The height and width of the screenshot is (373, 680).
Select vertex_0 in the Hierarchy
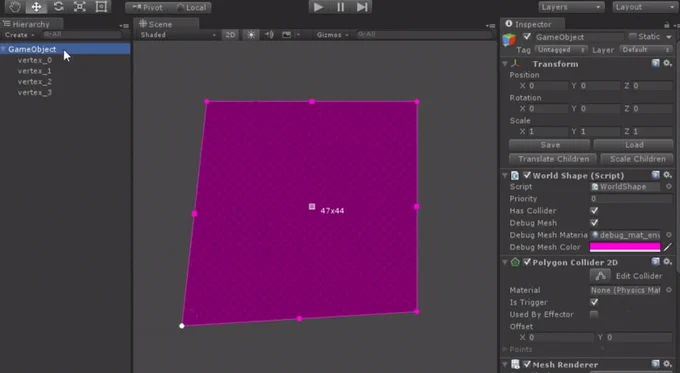click(35, 60)
